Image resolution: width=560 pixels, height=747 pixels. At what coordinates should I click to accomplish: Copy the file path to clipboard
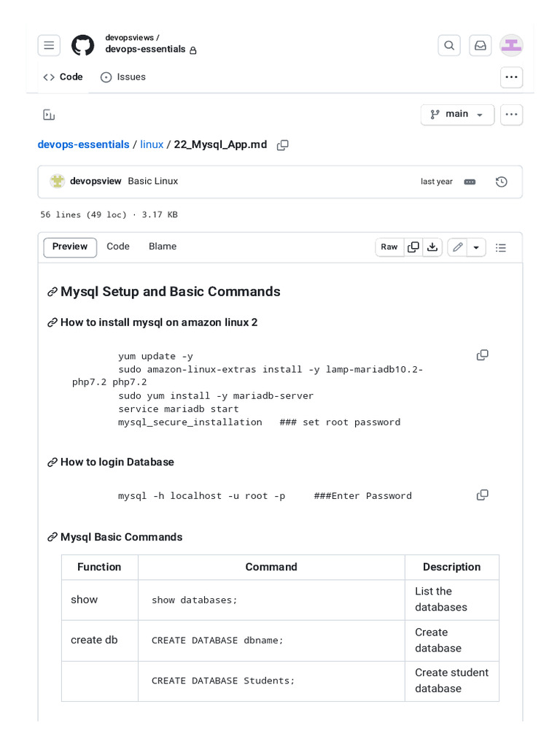coord(283,145)
